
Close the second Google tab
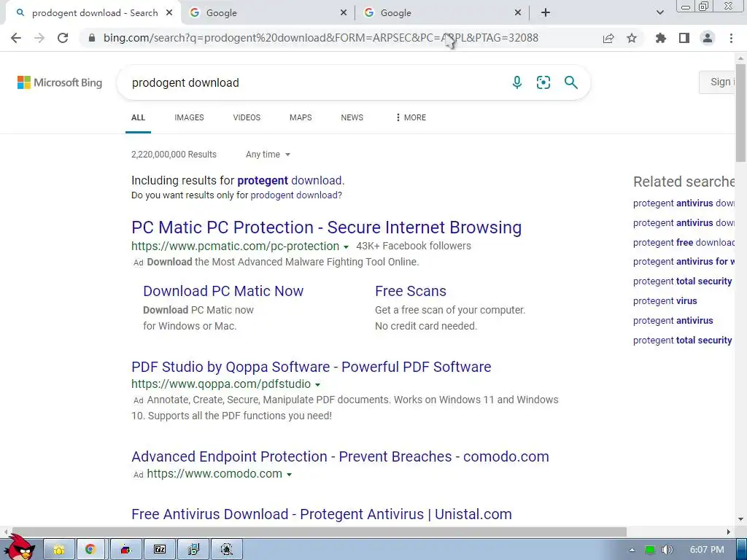coord(518,13)
